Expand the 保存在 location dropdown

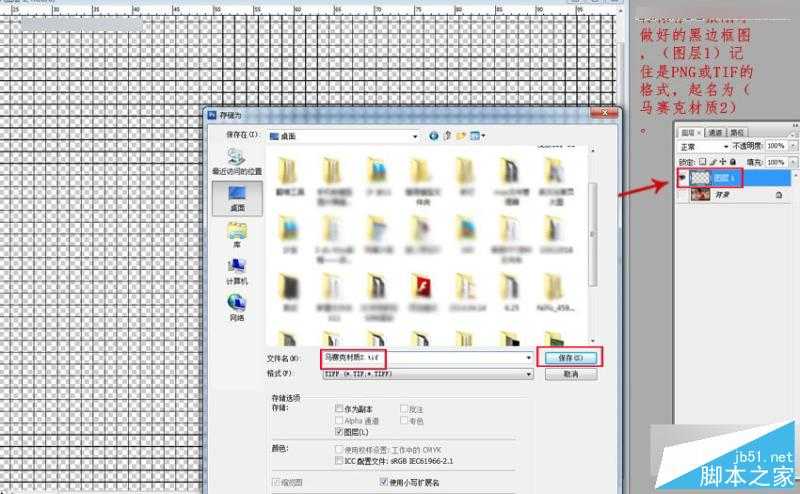pyautogui.click(x=415, y=136)
